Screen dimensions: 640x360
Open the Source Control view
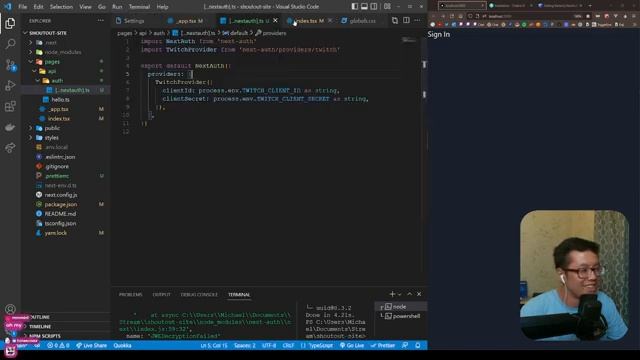(10, 65)
